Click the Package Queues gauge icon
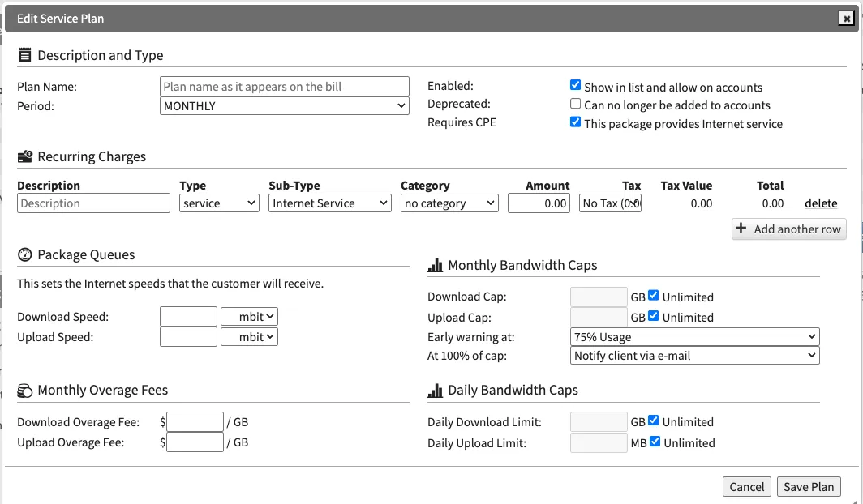Image resolution: width=863 pixels, height=504 pixels. point(25,254)
